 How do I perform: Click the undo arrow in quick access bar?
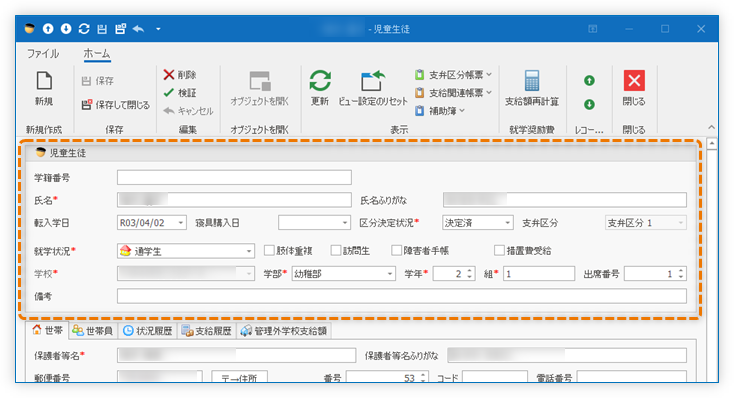click(138, 29)
